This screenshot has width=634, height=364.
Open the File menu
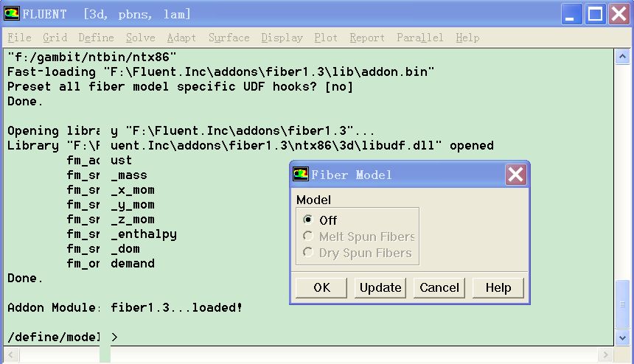point(19,38)
